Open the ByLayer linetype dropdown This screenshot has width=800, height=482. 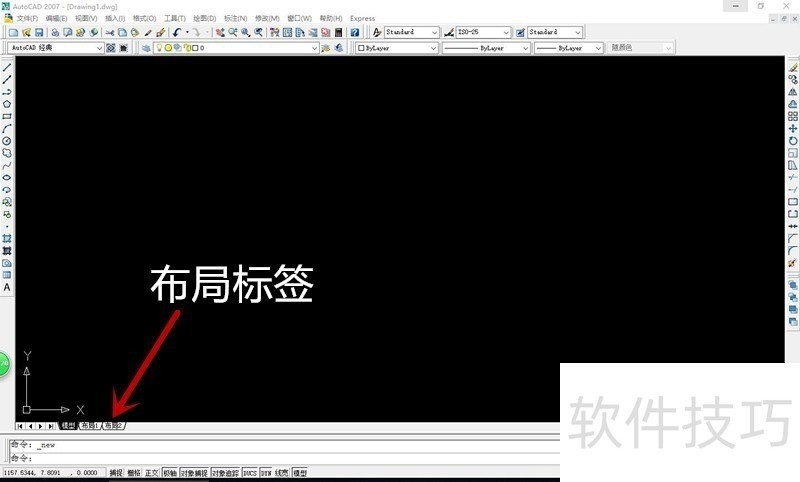(x=486, y=48)
